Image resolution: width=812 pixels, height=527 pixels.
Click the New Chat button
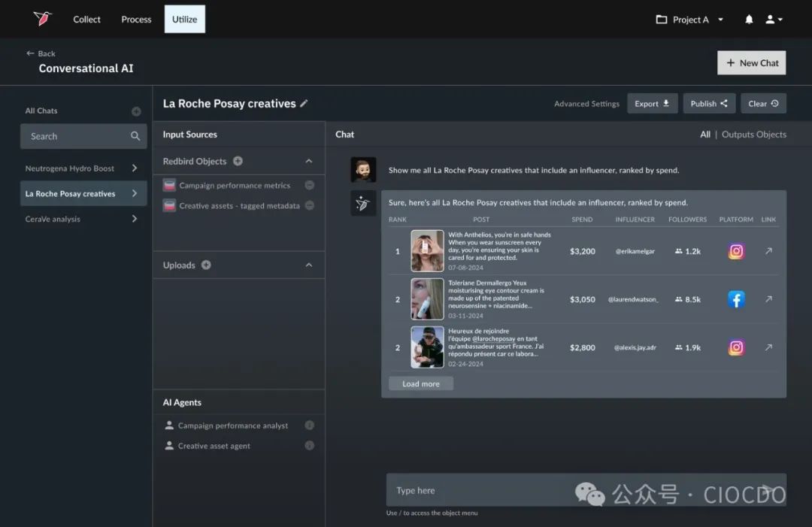coord(751,63)
